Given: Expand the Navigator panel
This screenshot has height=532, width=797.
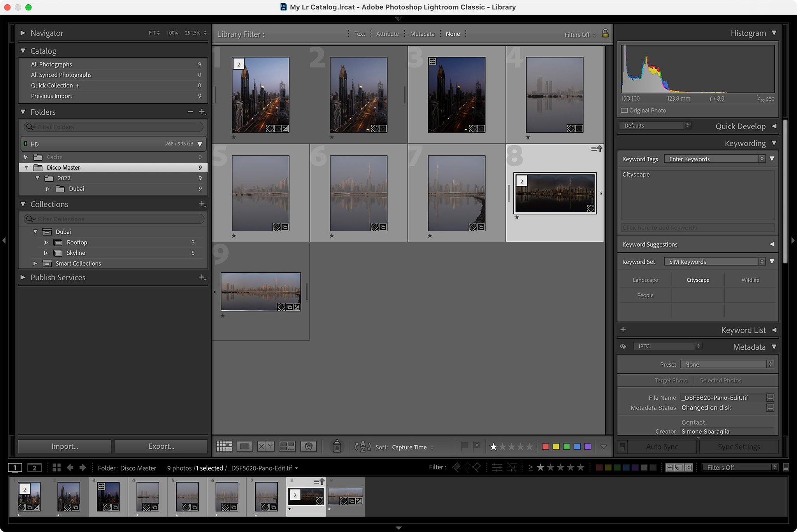Looking at the screenshot, I should [x=23, y=33].
